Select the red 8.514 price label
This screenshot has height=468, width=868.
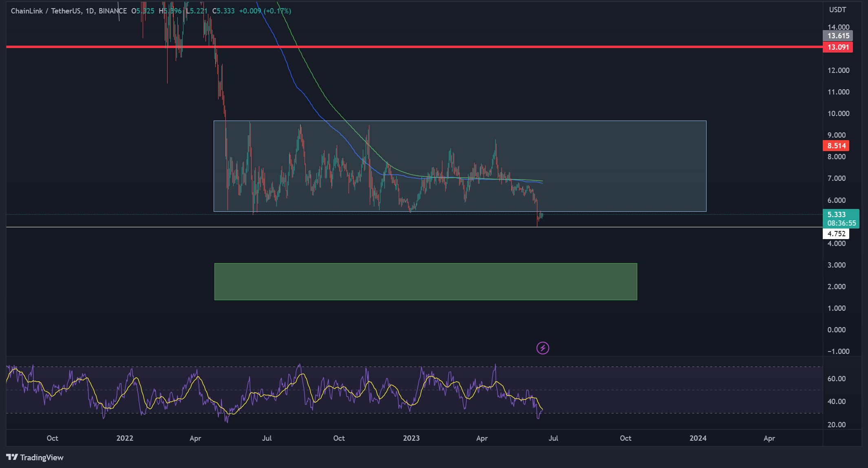point(836,146)
